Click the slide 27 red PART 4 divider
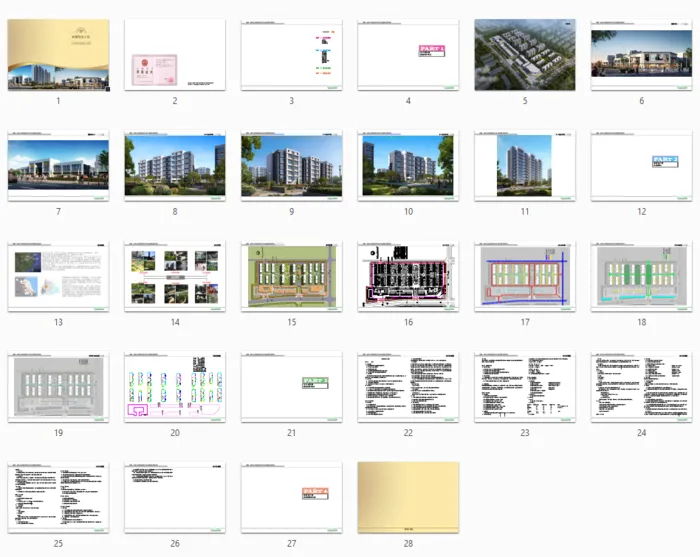Screen dimensions: 700x557 pyautogui.click(x=291, y=497)
